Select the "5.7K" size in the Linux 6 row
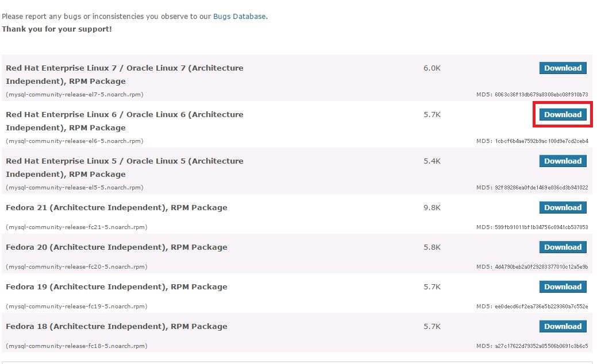 [432, 114]
